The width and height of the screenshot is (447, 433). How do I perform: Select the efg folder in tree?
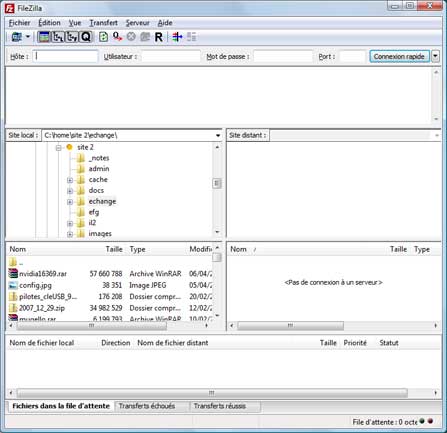point(94,212)
